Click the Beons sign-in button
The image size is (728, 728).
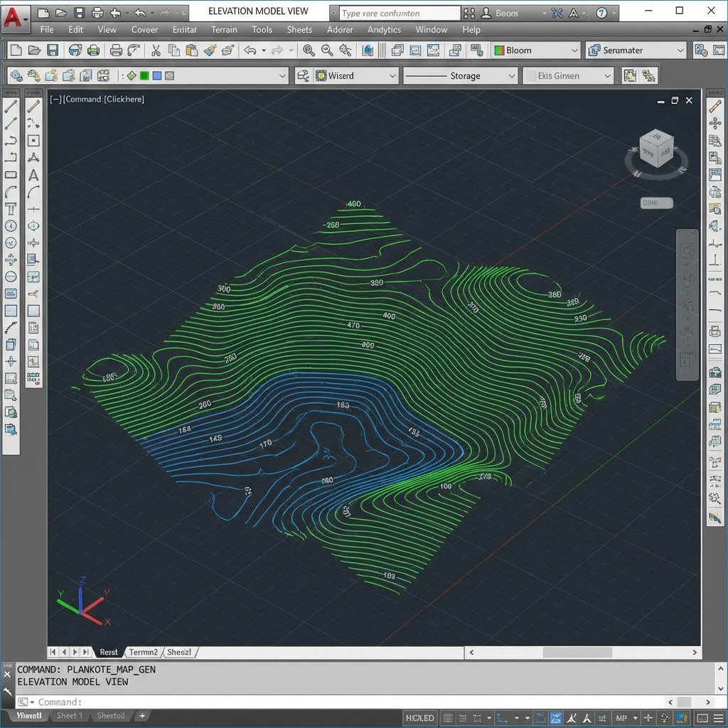pos(506,13)
